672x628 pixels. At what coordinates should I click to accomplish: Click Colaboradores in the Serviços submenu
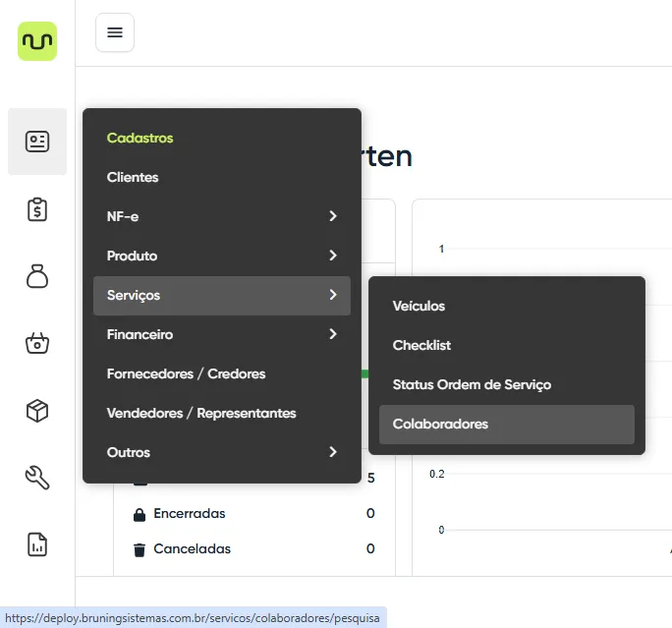click(440, 424)
